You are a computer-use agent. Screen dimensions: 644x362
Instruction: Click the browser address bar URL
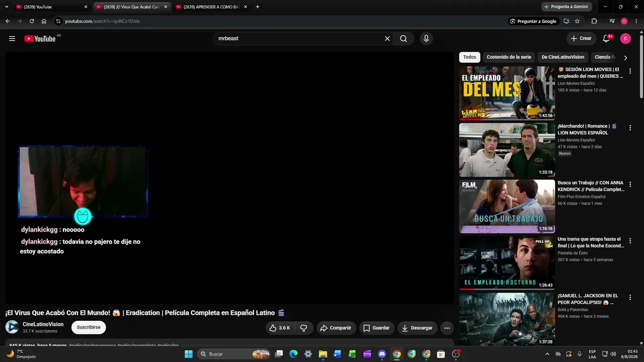(x=102, y=21)
